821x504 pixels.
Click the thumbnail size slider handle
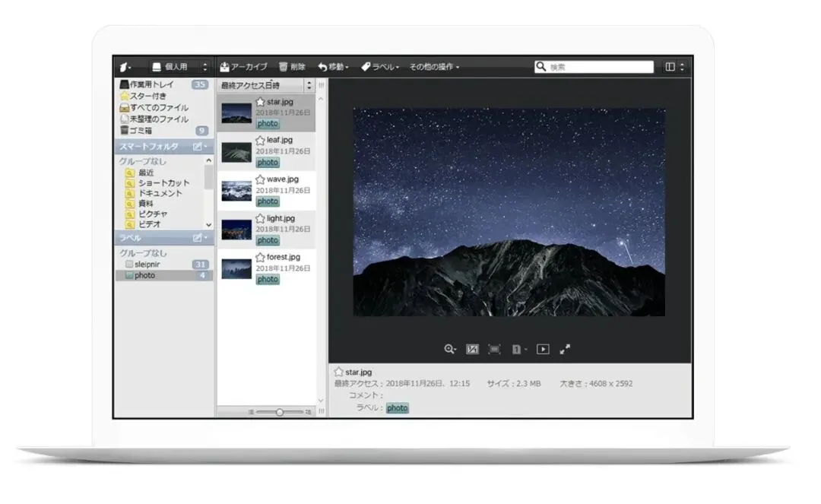point(280,413)
